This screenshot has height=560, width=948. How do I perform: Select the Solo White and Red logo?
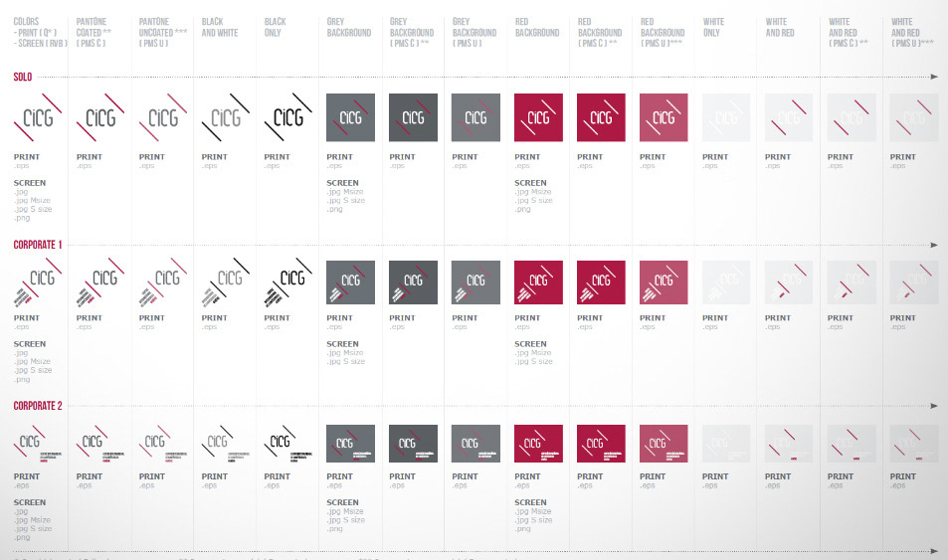point(789,118)
